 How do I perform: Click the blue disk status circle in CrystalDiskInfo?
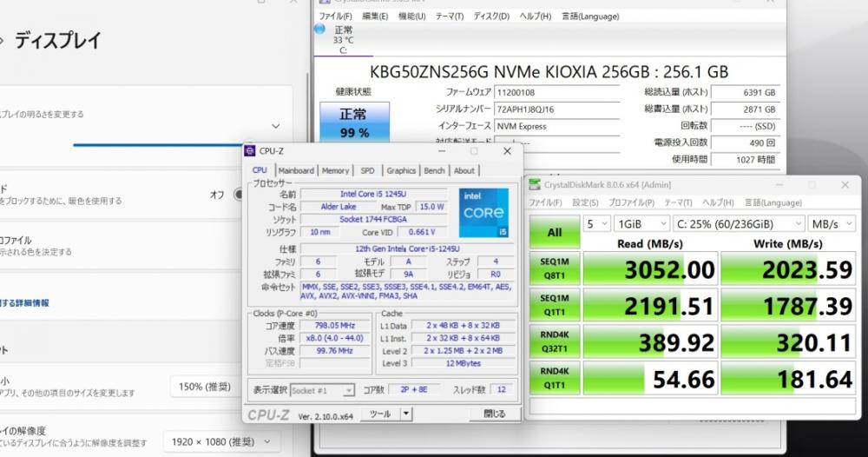pyautogui.click(x=320, y=30)
